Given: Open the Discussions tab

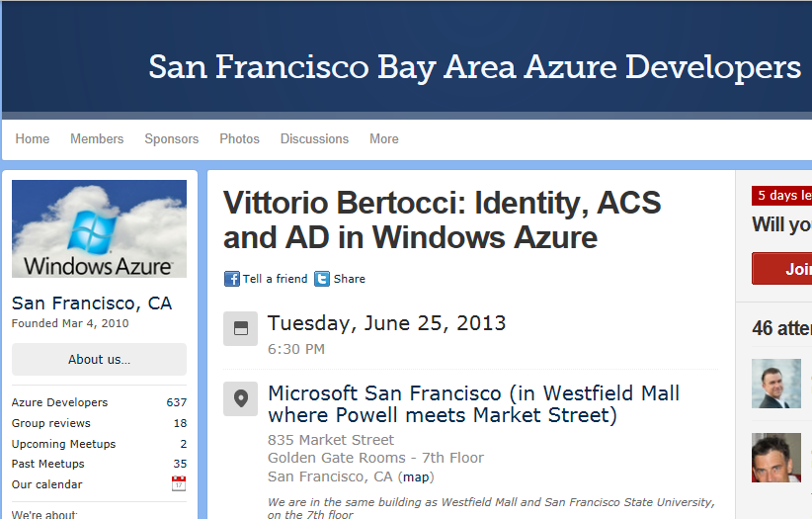Looking at the screenshot, I should point(314,139).
